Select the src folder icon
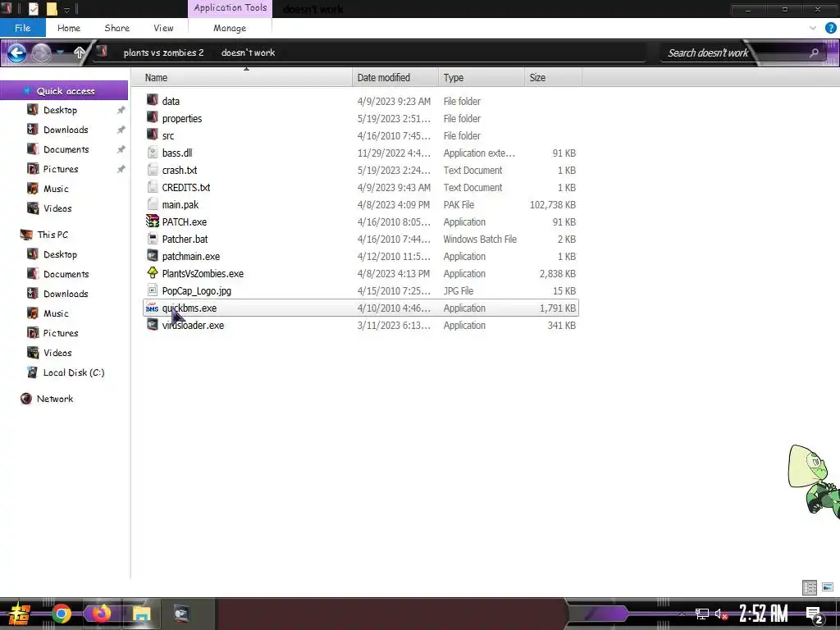840x630 pixels. tap(153, 135)
